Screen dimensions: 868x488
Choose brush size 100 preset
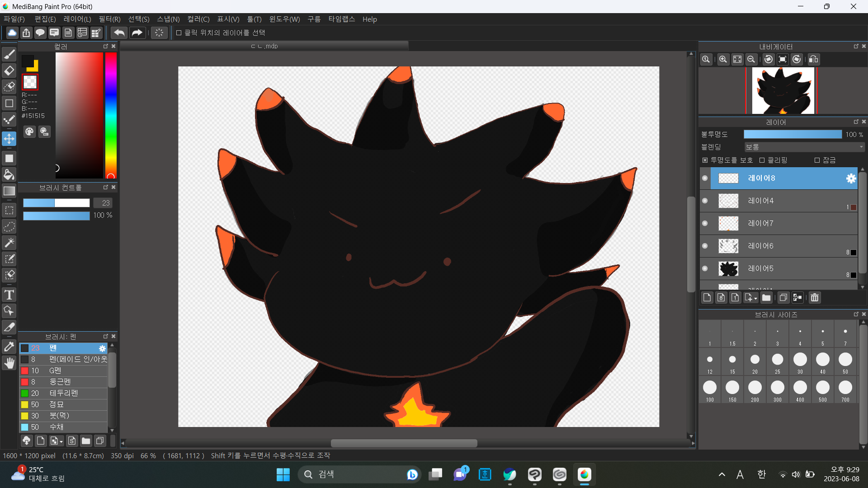click(710, 390)
